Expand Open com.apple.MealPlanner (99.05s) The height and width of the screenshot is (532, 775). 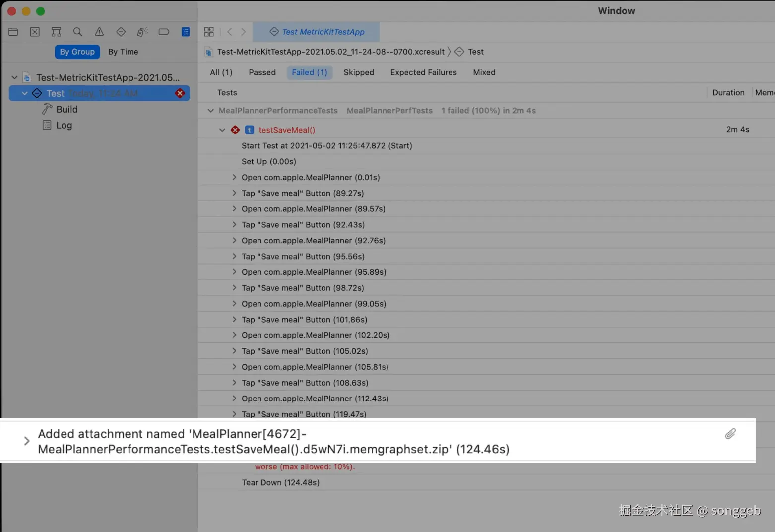(x=234, y=304)
